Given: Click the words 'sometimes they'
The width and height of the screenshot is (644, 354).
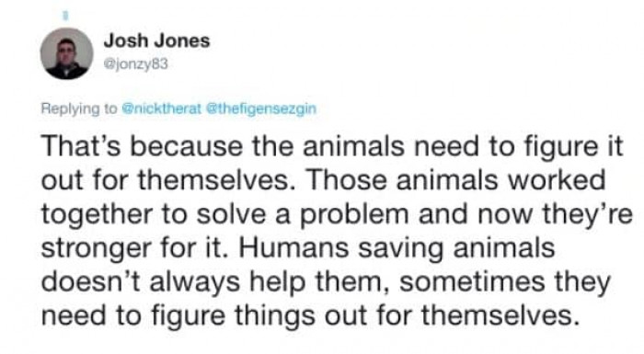Looking at the screenshot, I should coord(505,283).
